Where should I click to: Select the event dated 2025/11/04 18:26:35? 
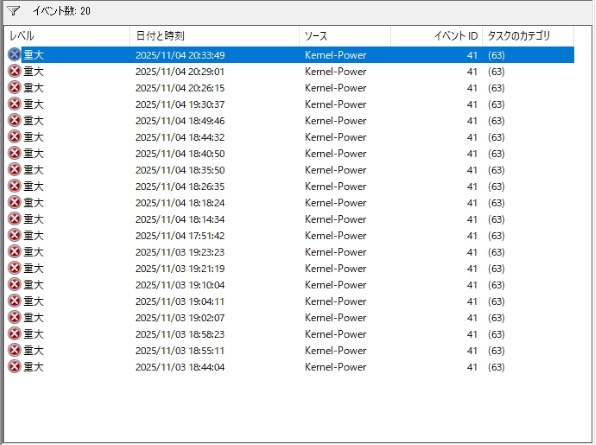click(x=290, y=186)
